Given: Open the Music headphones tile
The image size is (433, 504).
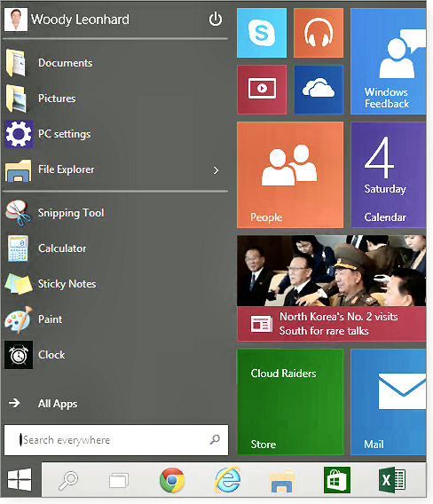Looking at the screenshot, I should 319,33.
